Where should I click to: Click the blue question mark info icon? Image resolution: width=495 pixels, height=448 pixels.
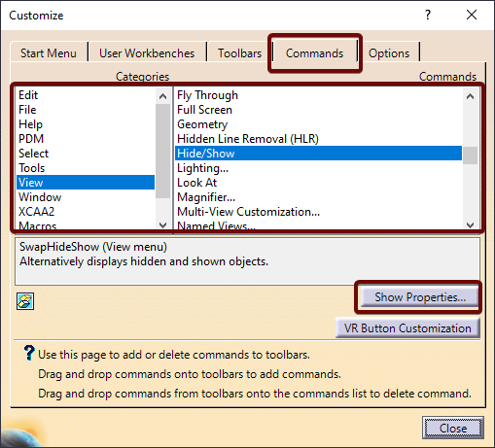coord(29,353)
